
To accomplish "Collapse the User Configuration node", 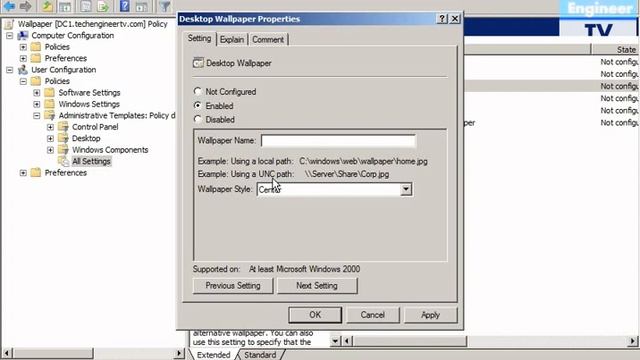I will (9, 70).
